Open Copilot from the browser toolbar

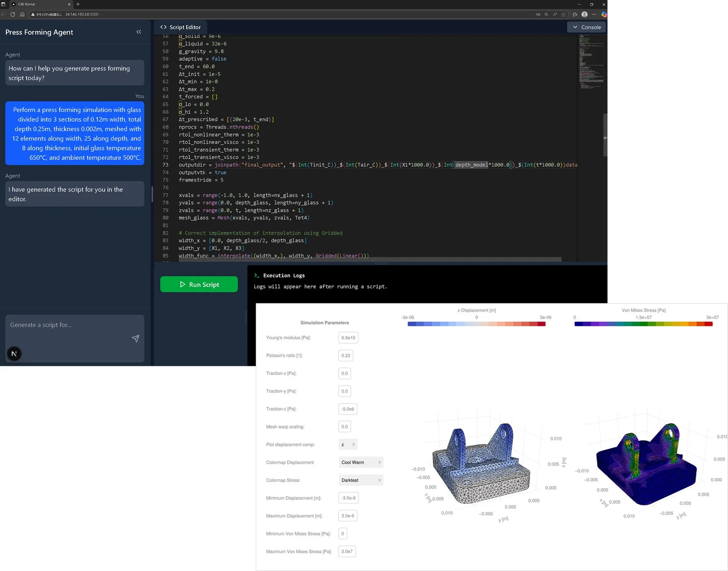tap(604, 14)
